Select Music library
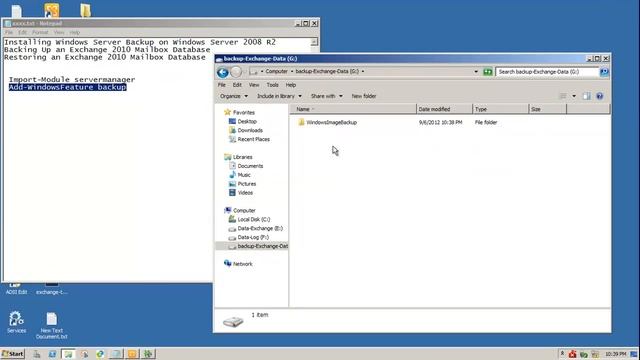Screen dimensions: 640x360 tap(244, 175)
